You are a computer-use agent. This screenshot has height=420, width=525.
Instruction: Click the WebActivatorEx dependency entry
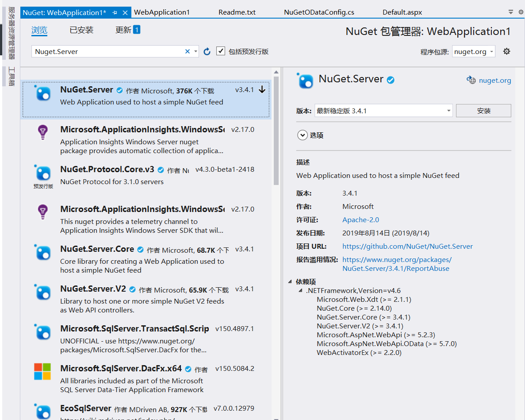(x=359, y=352)
